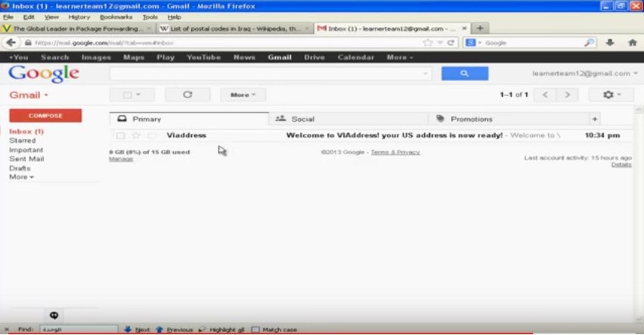Switch to the Promotions inbox tab
Viewport: 644px width, 335px height.
click(509, 119)
